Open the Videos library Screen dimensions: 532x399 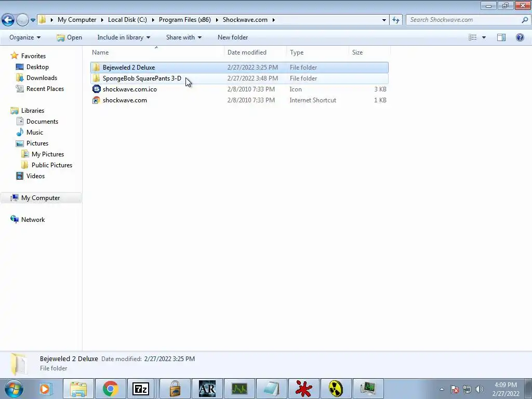point(35,176)
